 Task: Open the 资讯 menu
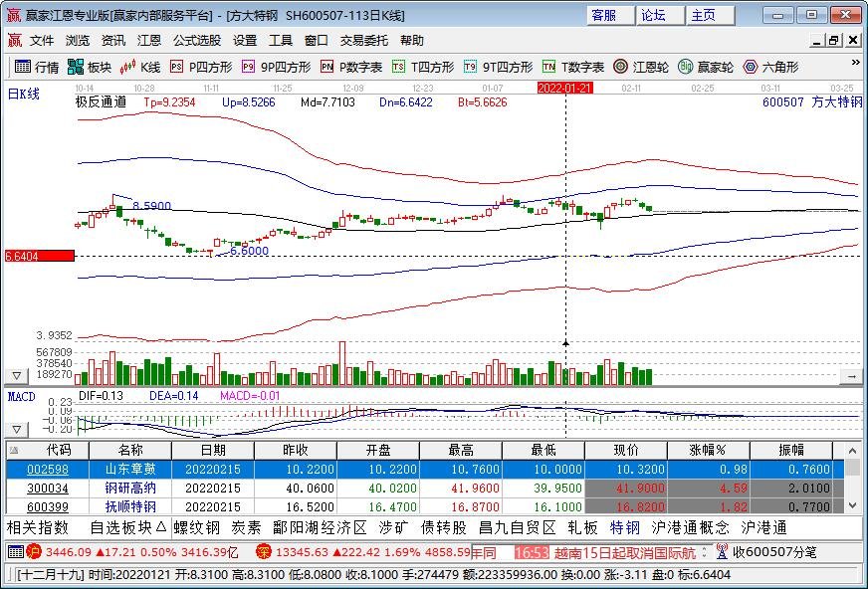point(112,41)
